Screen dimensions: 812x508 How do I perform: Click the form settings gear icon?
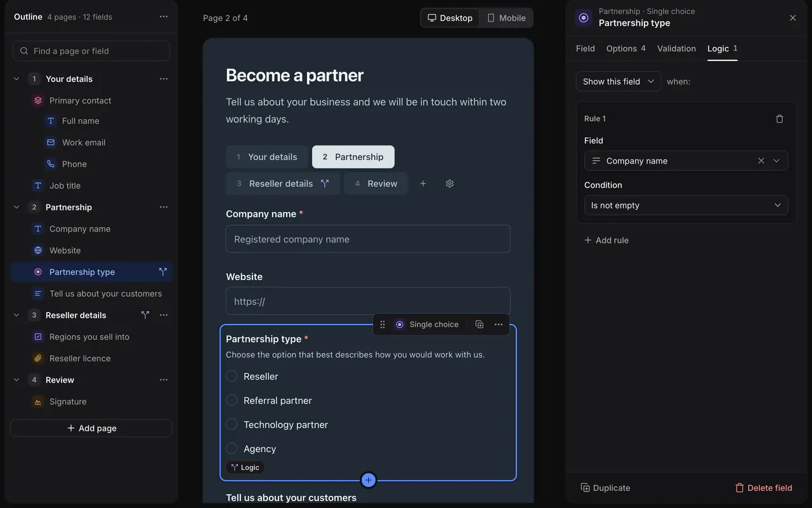click(x=450, y=184)
